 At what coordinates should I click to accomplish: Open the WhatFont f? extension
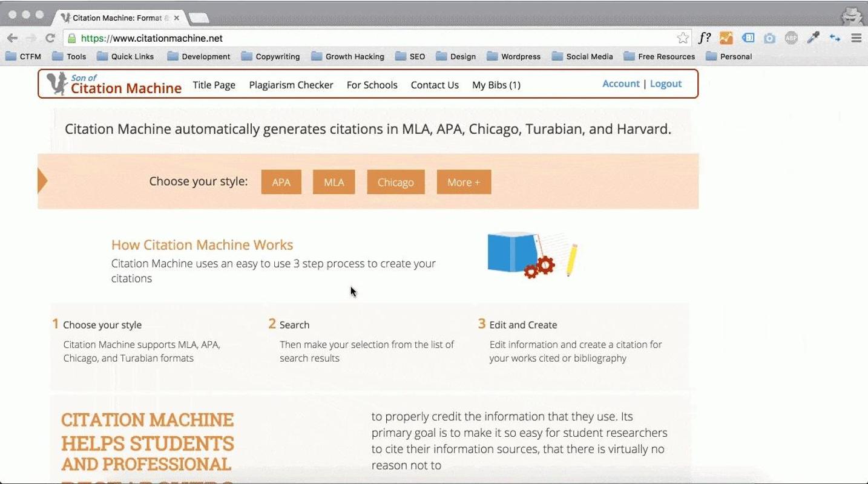tap(704, 38)
